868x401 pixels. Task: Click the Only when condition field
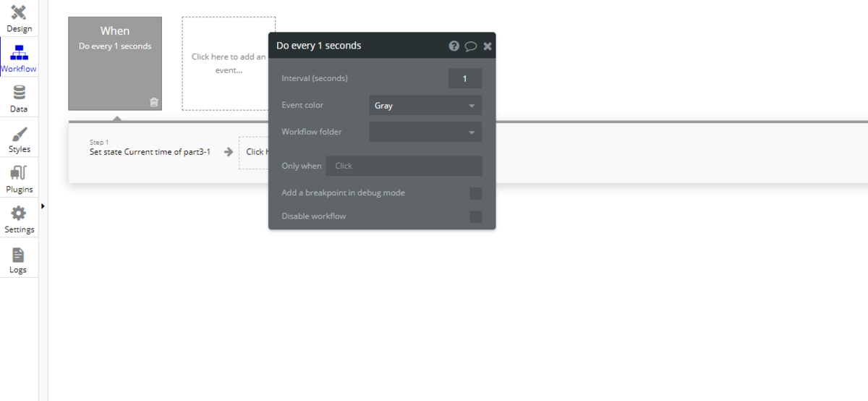pyautogui.click(x=404, y=166)
